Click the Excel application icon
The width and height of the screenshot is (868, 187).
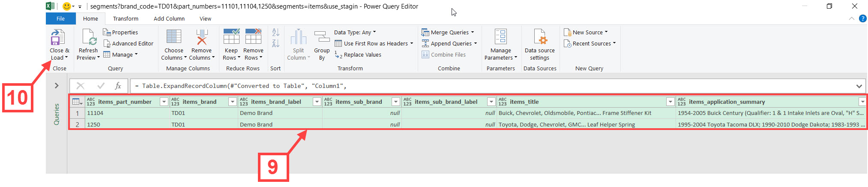50,6
